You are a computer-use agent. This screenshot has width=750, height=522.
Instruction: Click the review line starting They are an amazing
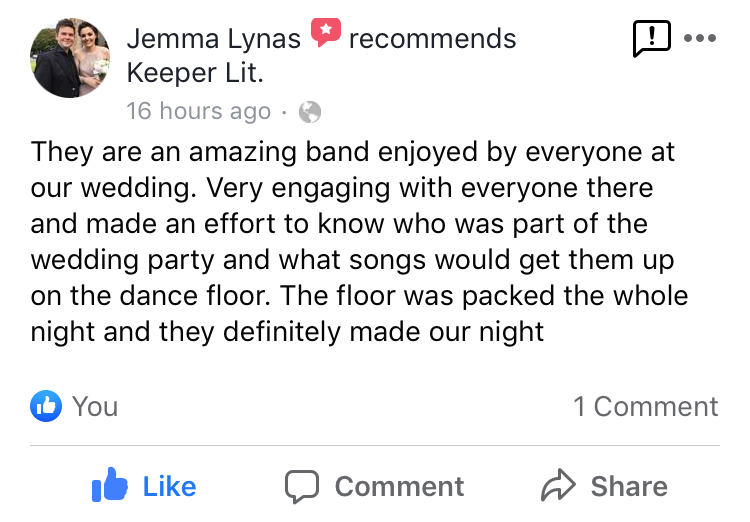click(x=352, y=152)
